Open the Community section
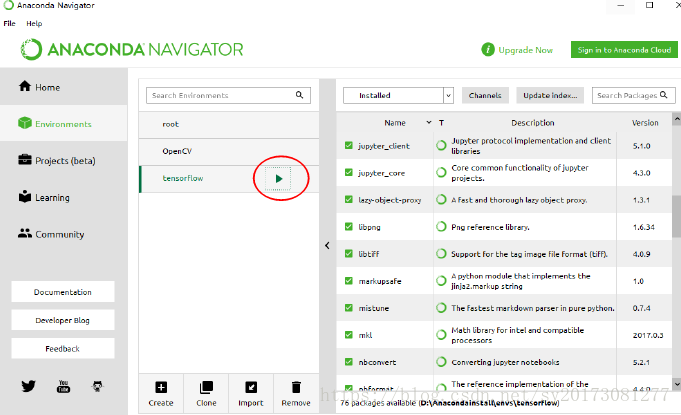This screenshot has width=681, height=415. (64, 234)
